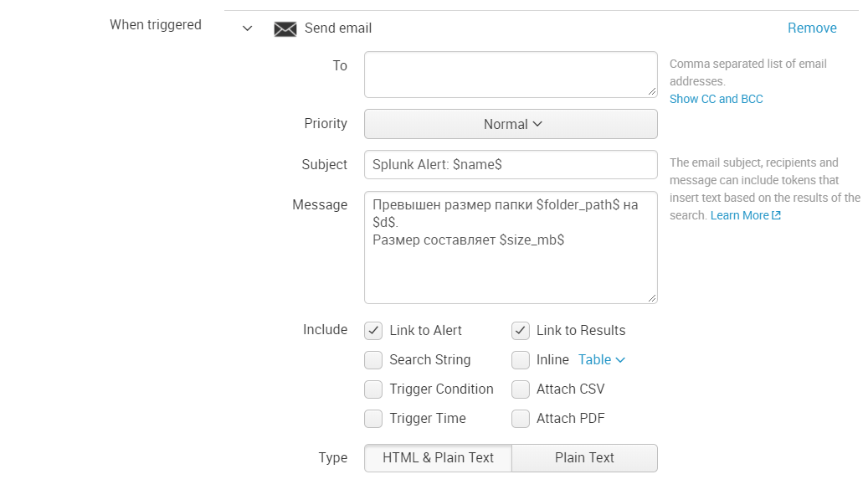Enable the Attach PDF attachment
Screen dimensions: 868x495
point(521,418)
